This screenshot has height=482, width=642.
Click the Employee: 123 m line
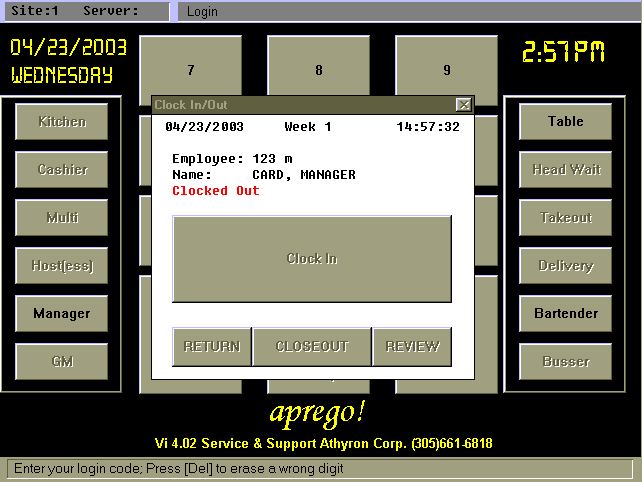(x=232, y=159)
